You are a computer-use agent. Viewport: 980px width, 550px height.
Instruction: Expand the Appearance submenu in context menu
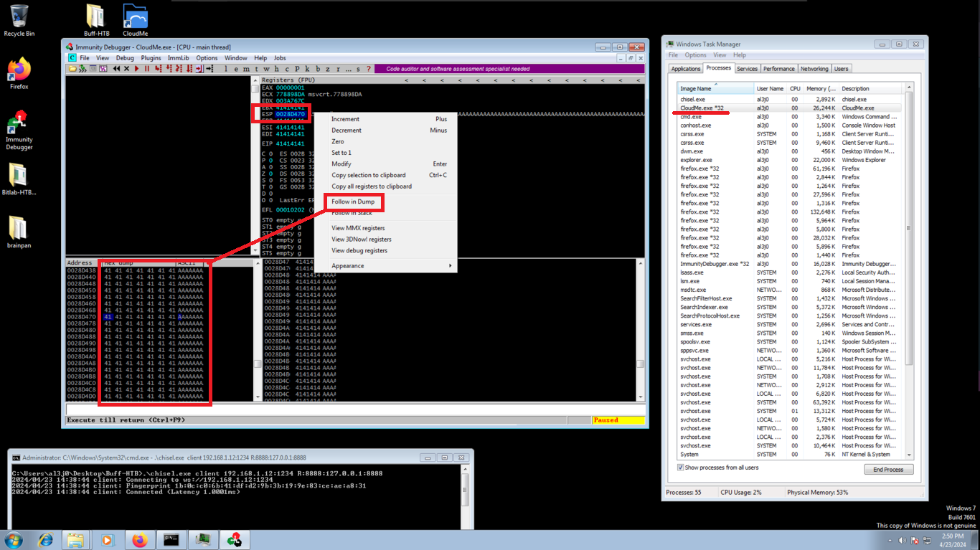385,266
